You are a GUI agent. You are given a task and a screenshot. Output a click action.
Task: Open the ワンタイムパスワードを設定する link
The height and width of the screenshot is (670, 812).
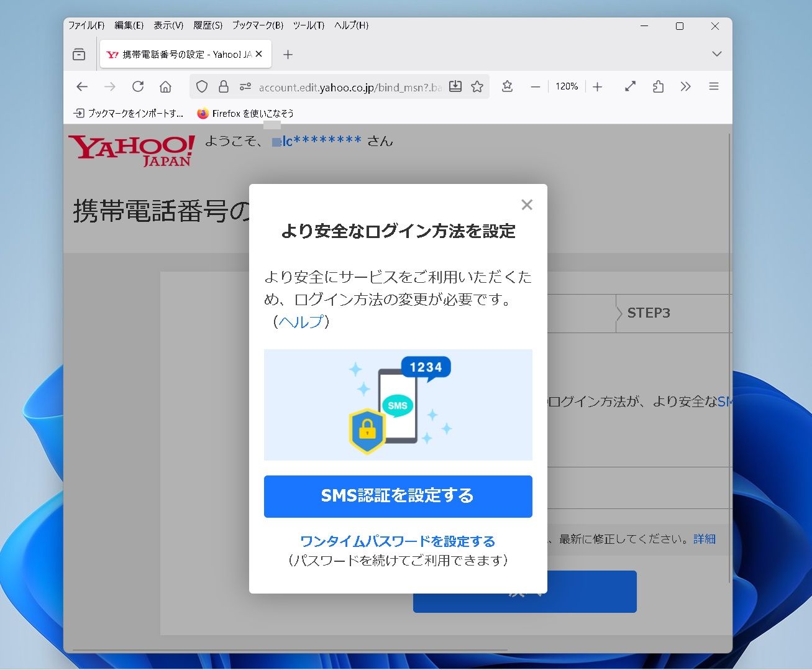(x=398, y=541)
